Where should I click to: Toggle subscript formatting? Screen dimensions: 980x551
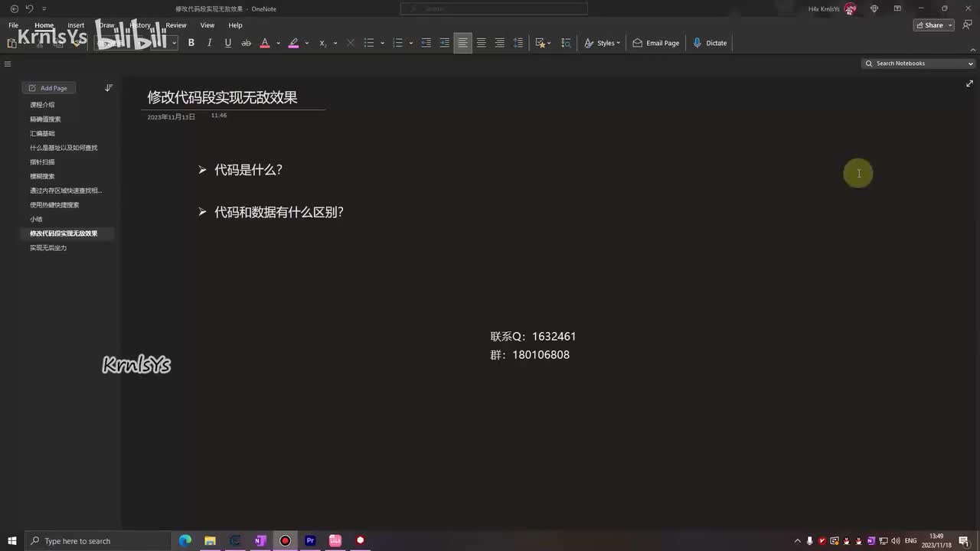coord(322,43)
